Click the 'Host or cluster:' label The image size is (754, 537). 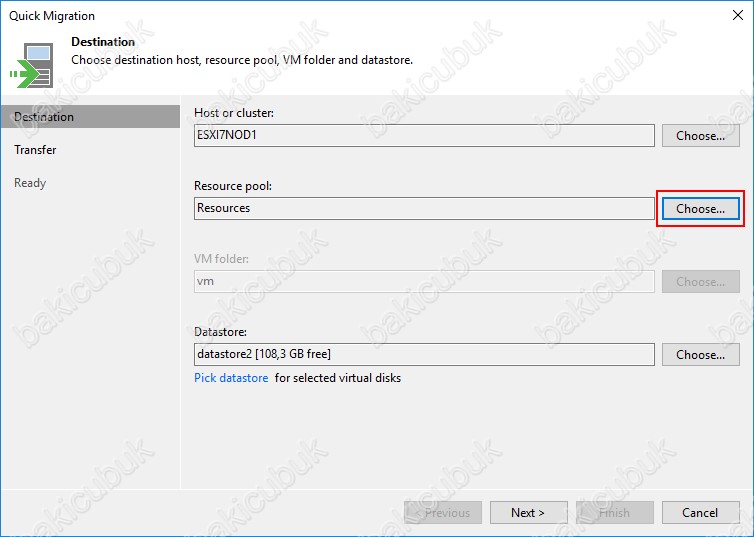(x=234, y=112)
